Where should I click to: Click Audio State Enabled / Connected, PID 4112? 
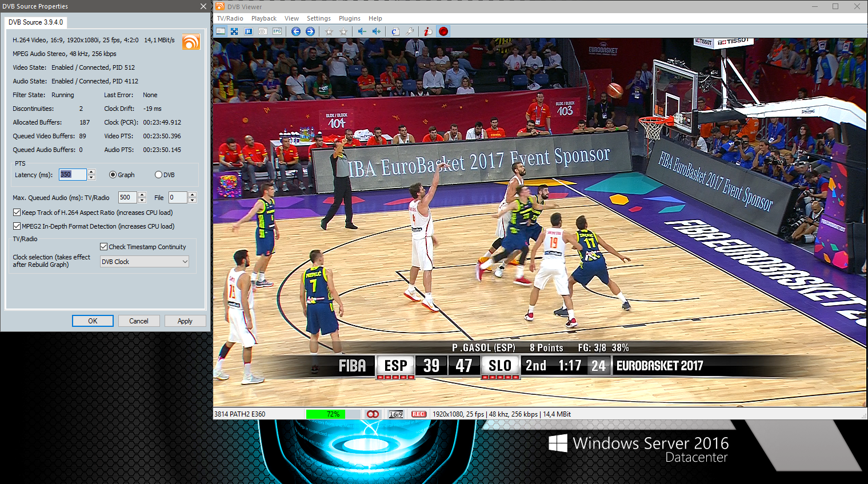point(95,81)
